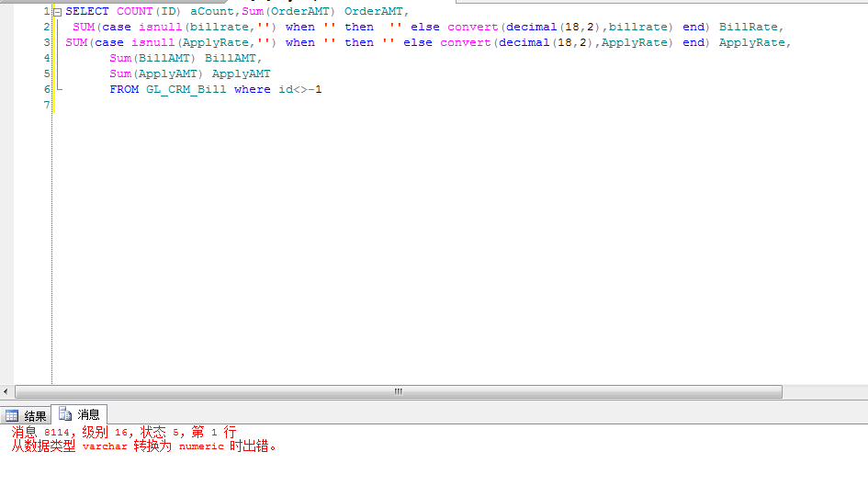Click the varchar to numeric error message
The image size is (868, 497).
coord(143,446)
